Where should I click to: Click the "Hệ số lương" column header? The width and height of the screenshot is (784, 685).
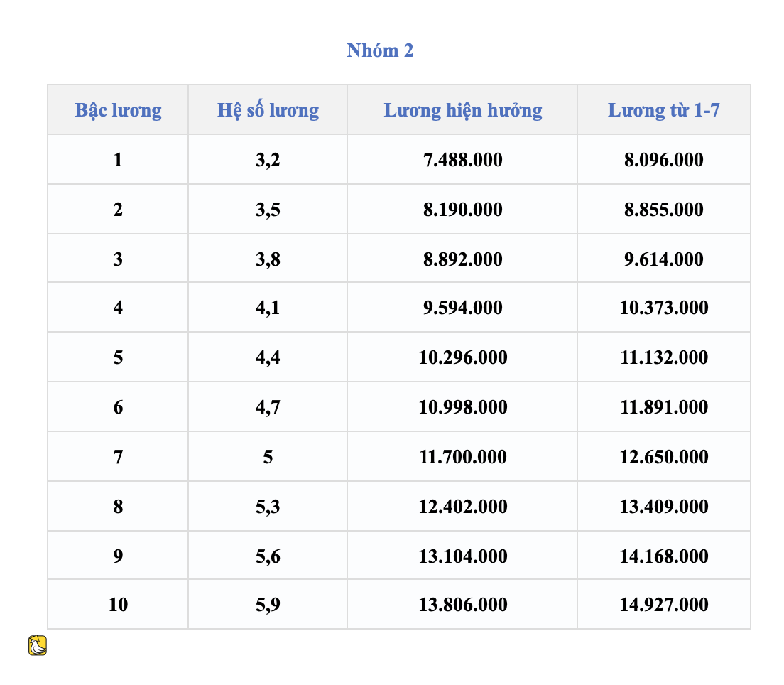click(x=268, y=110)
